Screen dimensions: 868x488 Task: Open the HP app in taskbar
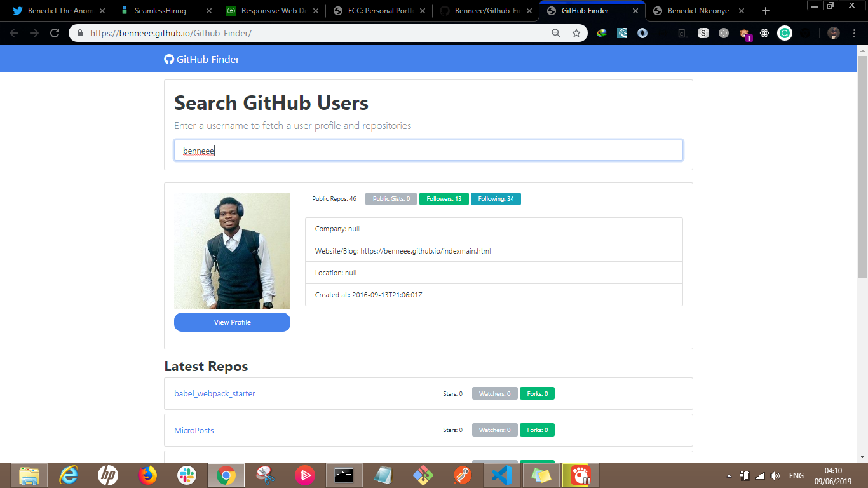coord(108,475)
